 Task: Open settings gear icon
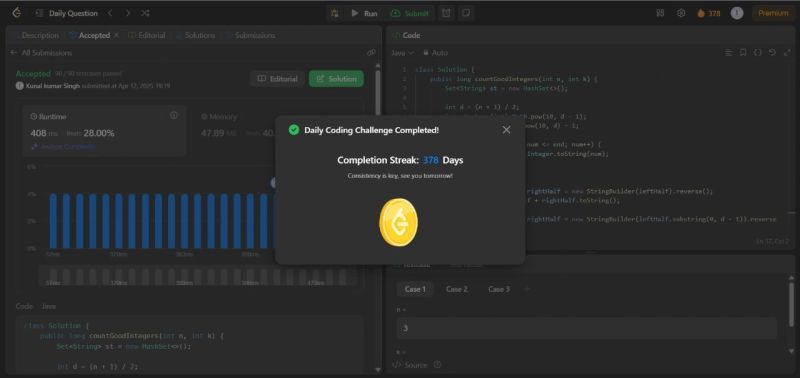pos(681,13)
